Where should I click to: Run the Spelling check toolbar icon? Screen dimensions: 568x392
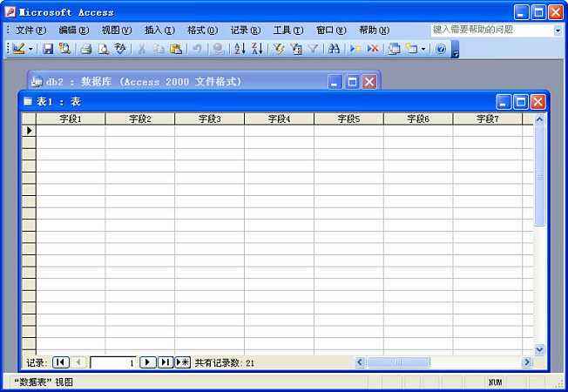(120, 49)
